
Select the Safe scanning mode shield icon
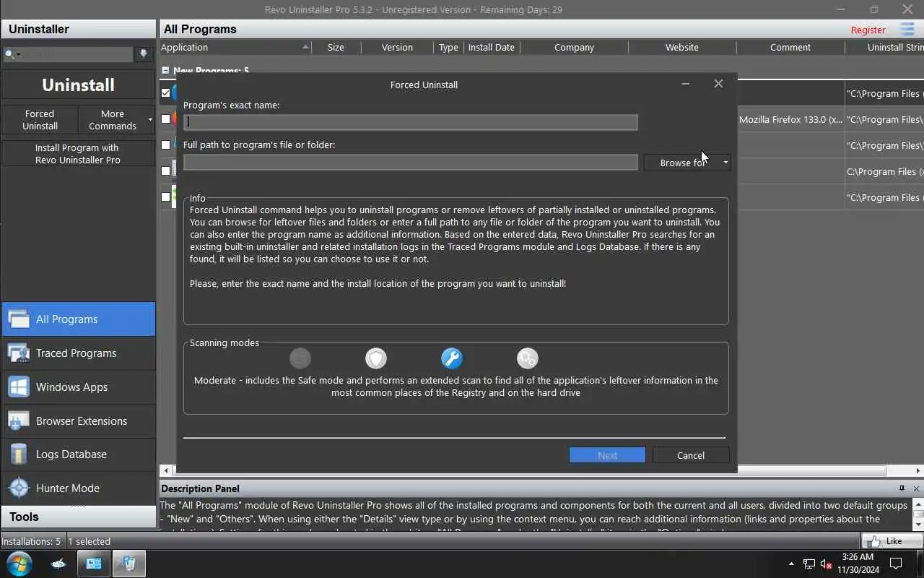tap(376, 358)
